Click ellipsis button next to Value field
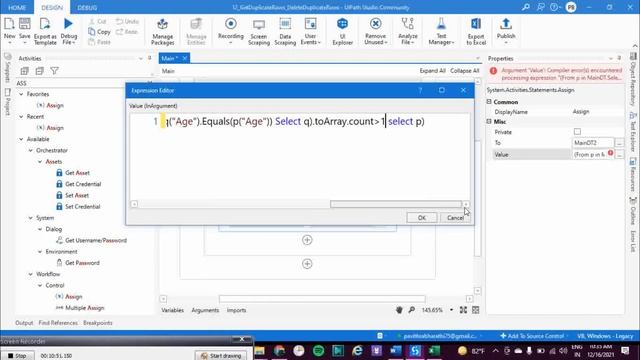This screenshot has width=640, height=360. [x=619, y=155]
